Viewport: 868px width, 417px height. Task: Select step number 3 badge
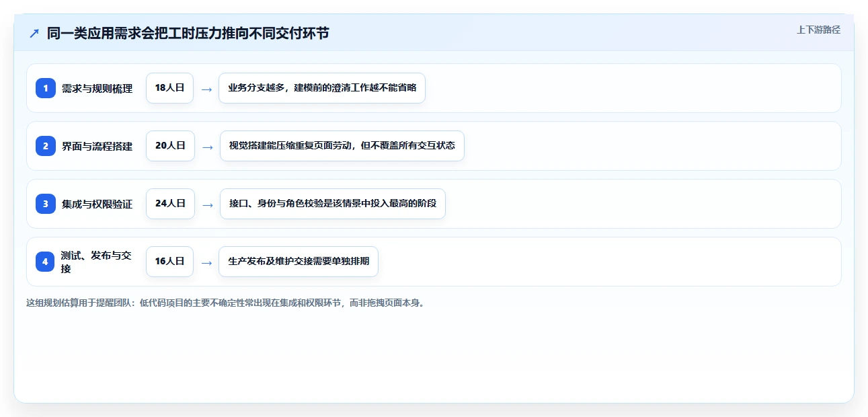click(46, 204)
